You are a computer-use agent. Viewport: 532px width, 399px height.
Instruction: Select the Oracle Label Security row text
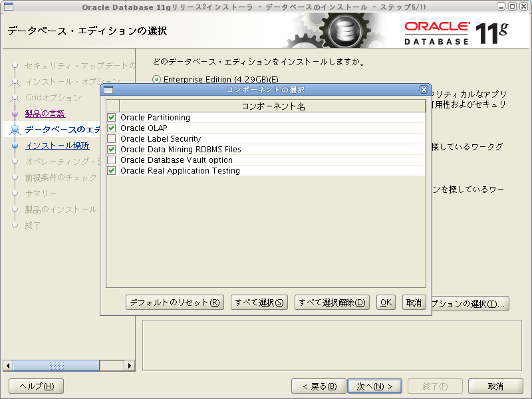coord(160,139)
